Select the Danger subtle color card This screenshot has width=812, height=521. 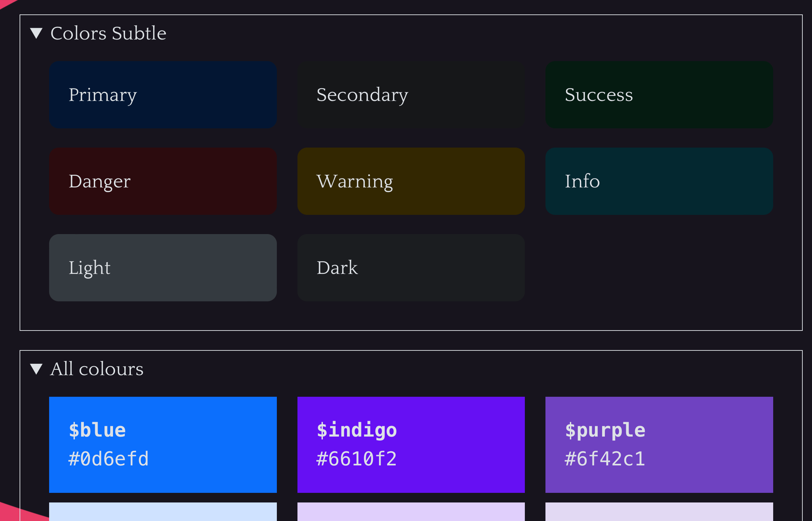(163, 181)
